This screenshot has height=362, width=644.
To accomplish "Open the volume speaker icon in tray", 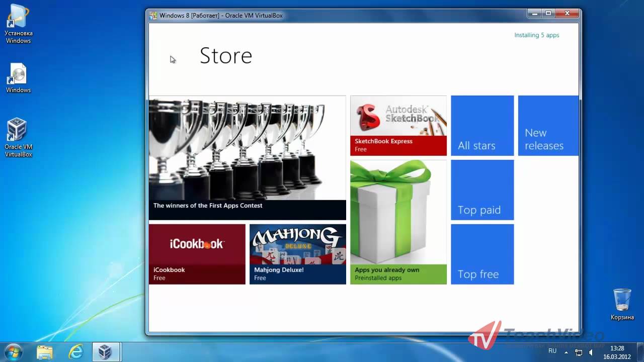I will pos(592,352).
